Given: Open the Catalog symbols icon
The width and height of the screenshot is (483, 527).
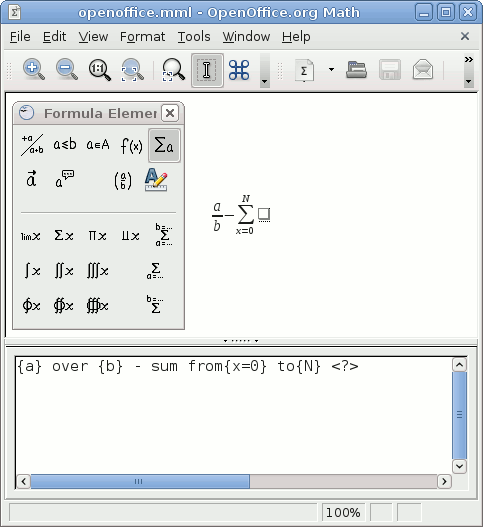Looking at the screenshot, I should pyautogui.click(x=239, y=70).
